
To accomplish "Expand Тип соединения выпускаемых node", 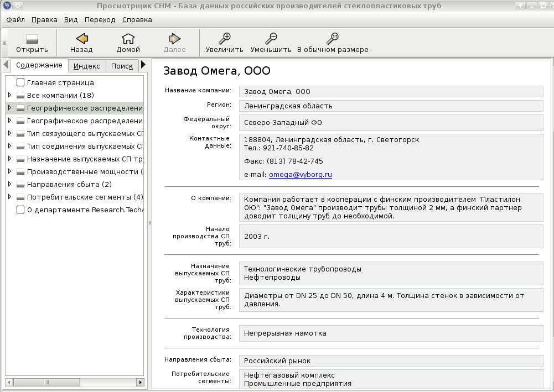I will coord(9,146).
